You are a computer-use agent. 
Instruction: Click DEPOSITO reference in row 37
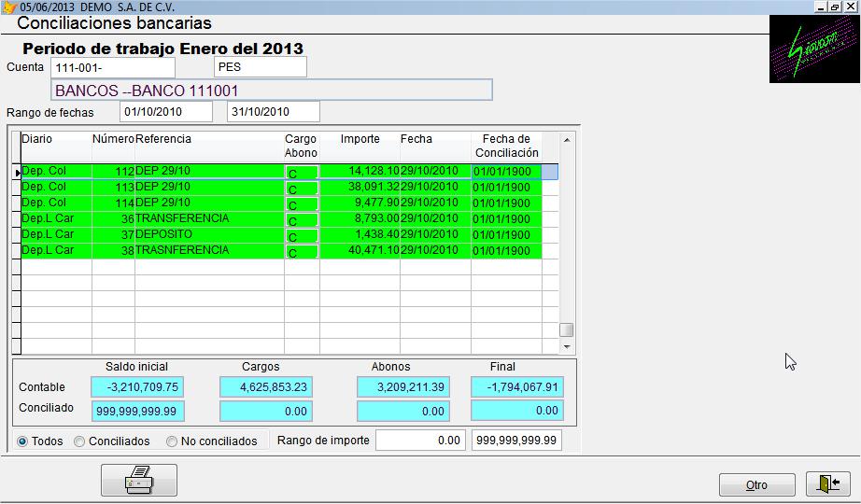(209, 235)
